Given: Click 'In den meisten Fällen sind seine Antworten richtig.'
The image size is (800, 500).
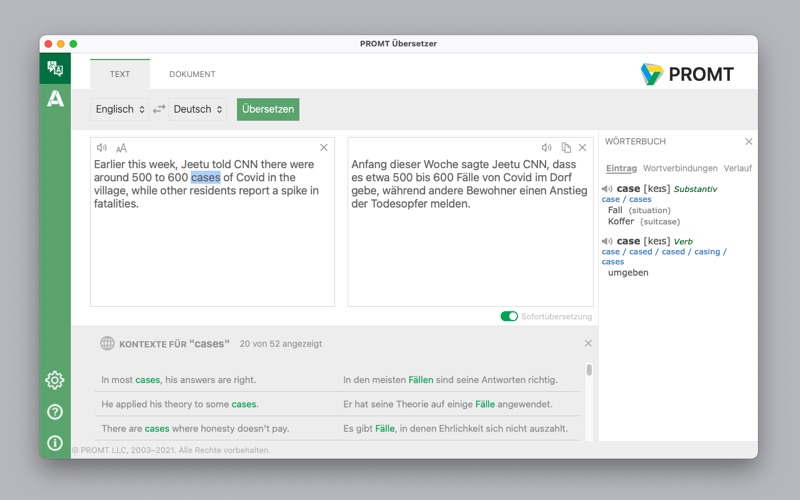Looking at the screenshot, I should [x=451, y=380].
